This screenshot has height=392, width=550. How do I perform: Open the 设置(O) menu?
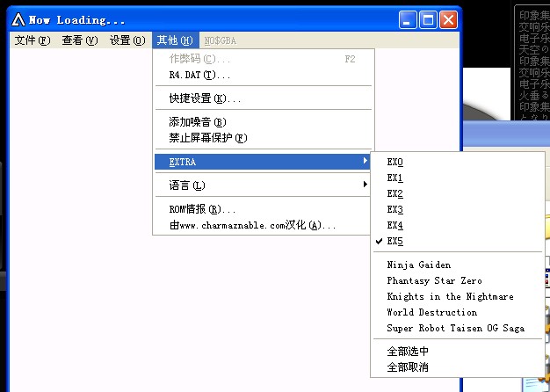(127, 40)
